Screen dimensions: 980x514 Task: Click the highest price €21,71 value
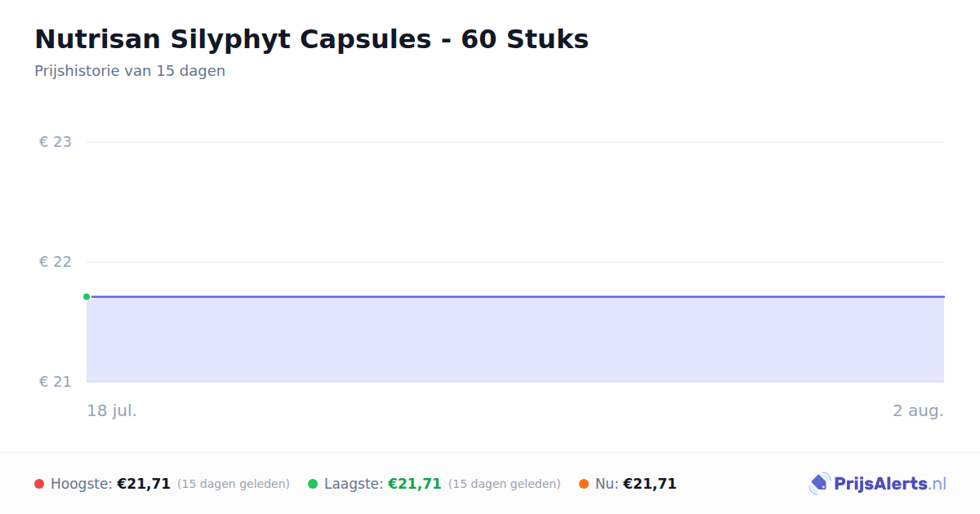(x=144, y=484)
